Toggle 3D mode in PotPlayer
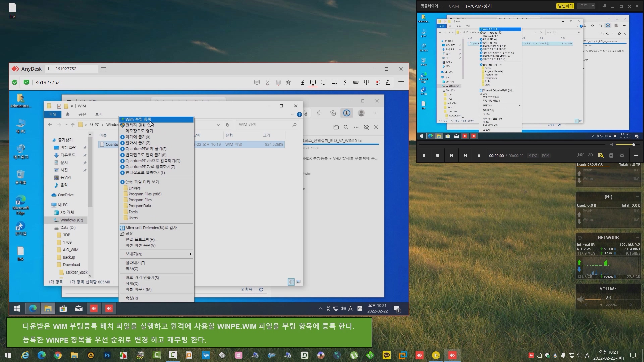 [x=591, y=155]
